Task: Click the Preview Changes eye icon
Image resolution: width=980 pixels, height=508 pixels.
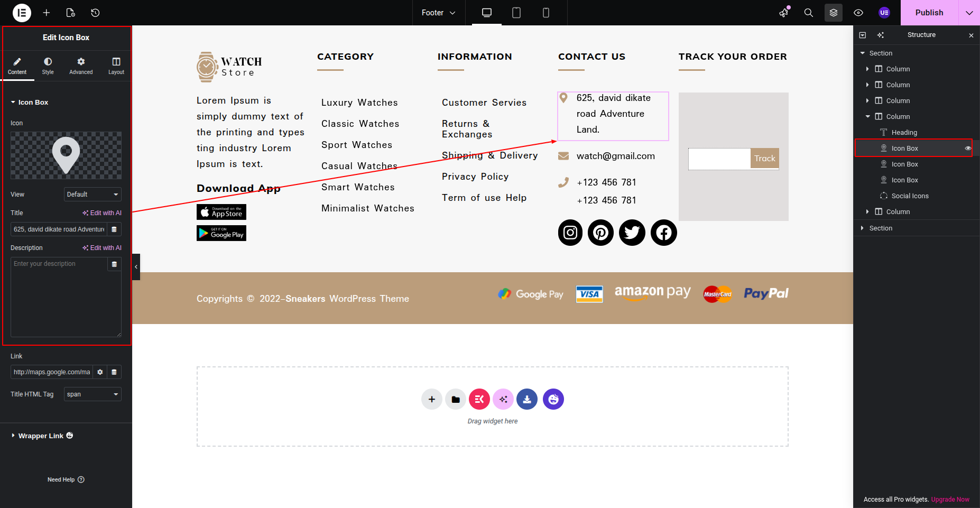Action: 858,13
